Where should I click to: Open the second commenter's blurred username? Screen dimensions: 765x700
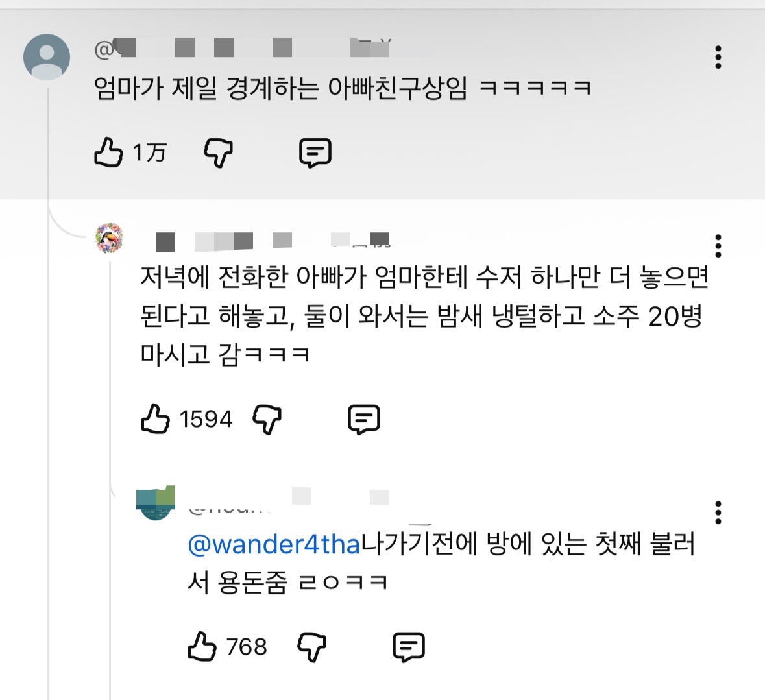(x=273, y=241)
